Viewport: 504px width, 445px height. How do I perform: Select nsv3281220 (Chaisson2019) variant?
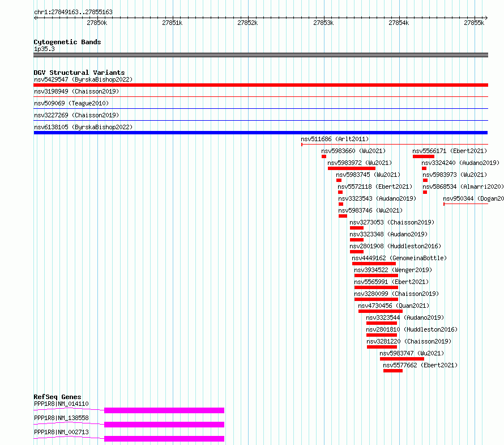(409, 341)
